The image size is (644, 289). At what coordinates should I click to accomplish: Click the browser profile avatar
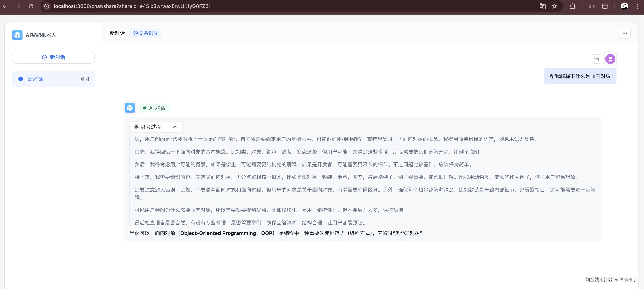[624, 6]
